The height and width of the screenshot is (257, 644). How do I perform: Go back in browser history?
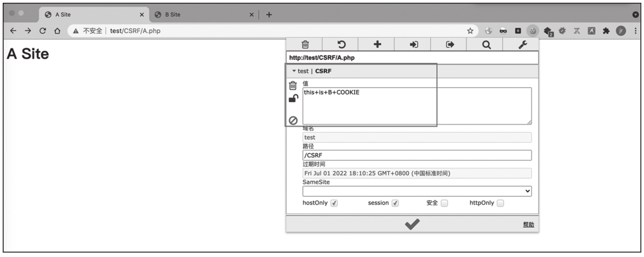click(x=13, y=30)
